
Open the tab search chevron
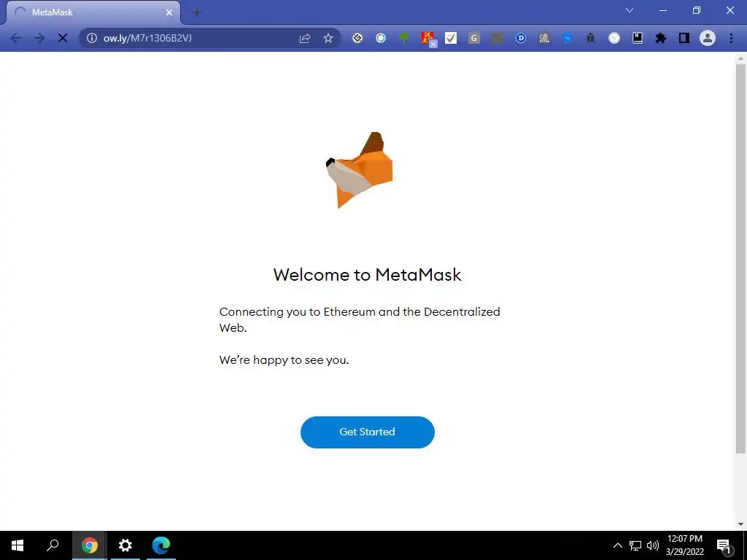point(630,10)
